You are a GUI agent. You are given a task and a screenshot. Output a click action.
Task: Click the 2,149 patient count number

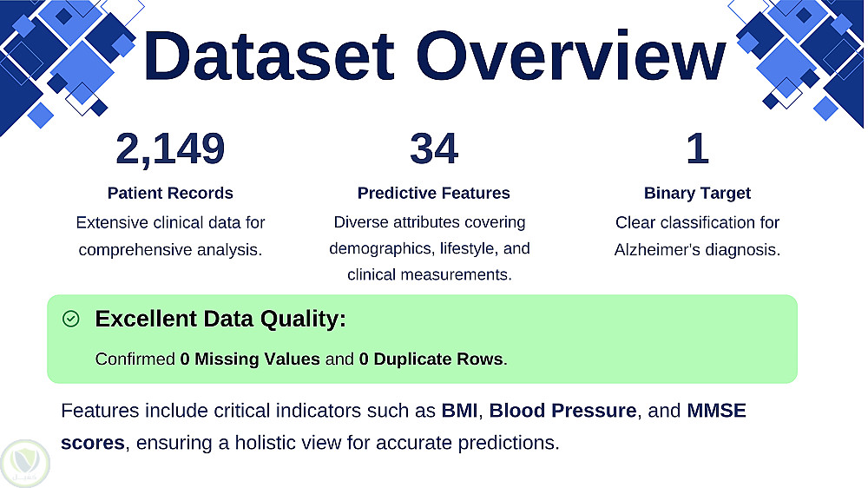point(170,149)
